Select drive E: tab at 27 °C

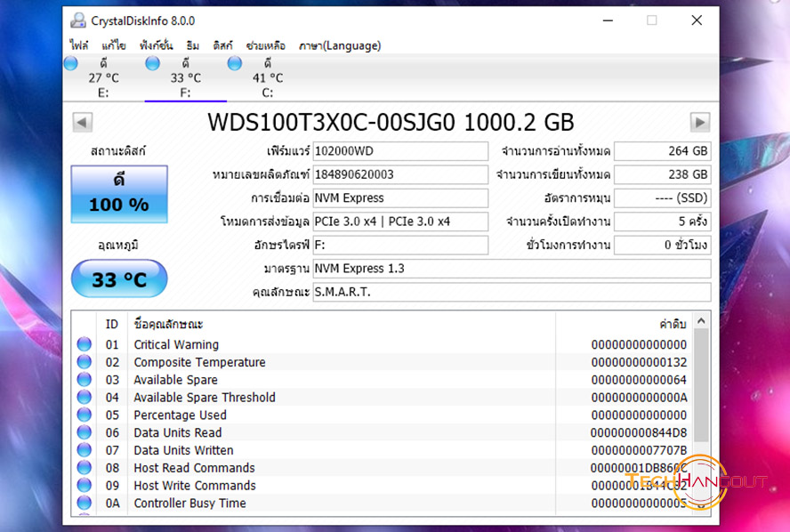103,77
